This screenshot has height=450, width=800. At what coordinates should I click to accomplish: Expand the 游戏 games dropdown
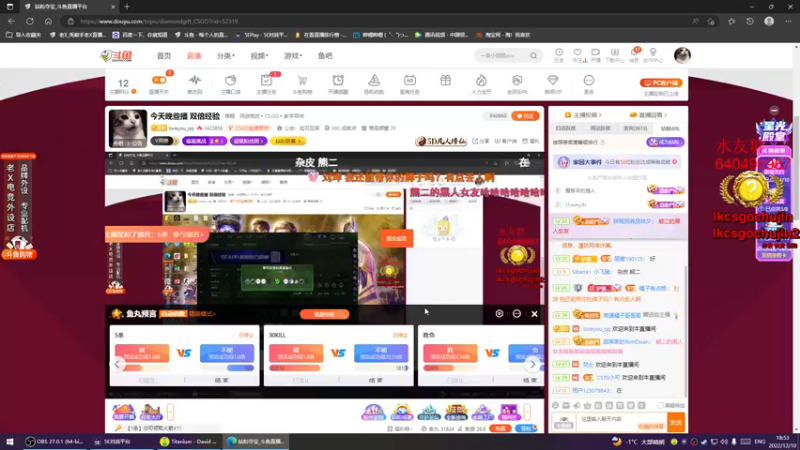pyautogui.click(x=293, y=56)
